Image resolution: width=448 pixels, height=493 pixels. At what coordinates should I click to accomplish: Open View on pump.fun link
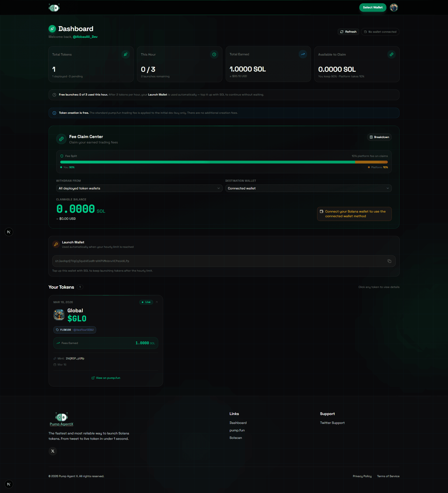click(106, 378)
